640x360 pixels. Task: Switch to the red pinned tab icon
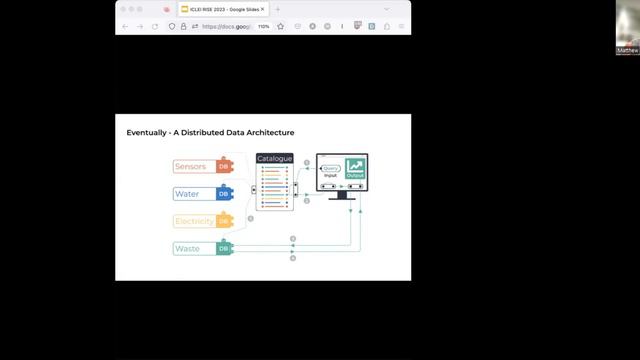tap(167, 9)
